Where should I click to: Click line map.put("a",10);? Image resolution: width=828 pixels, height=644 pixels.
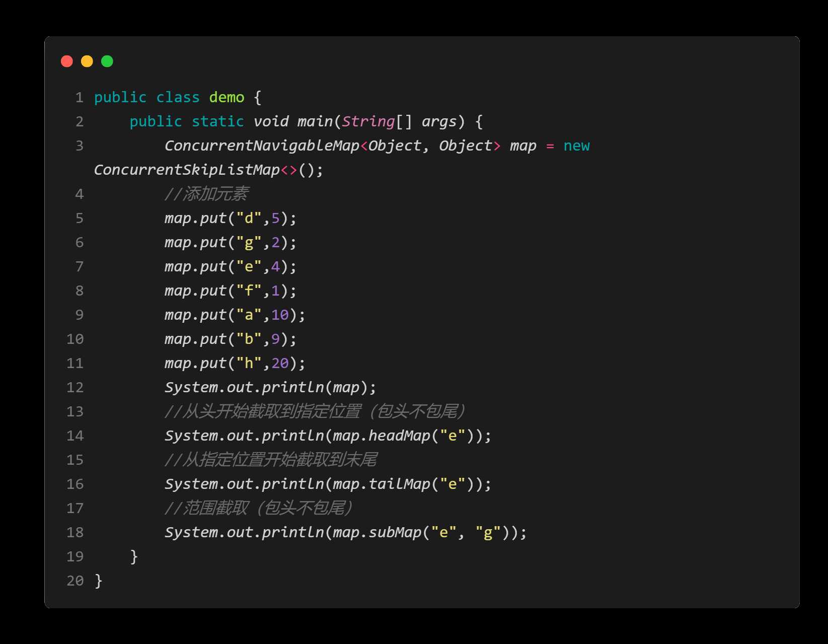coord(235,315)
